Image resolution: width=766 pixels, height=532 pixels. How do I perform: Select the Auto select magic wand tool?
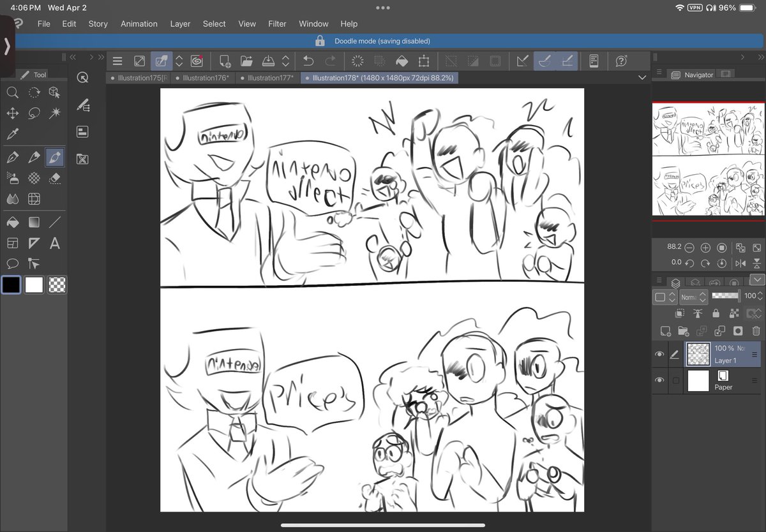pyautogui.click(x=55, y=114)
